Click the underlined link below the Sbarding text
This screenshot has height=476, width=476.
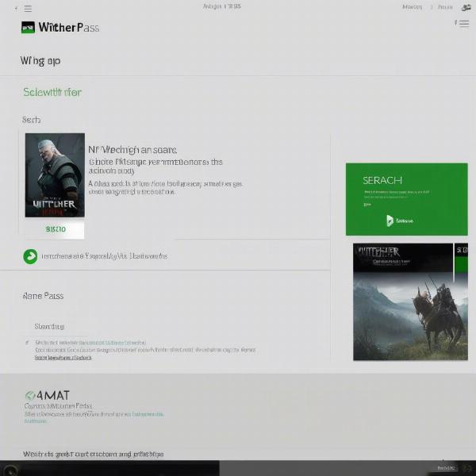pyautogui.click(x=63, y=358)
